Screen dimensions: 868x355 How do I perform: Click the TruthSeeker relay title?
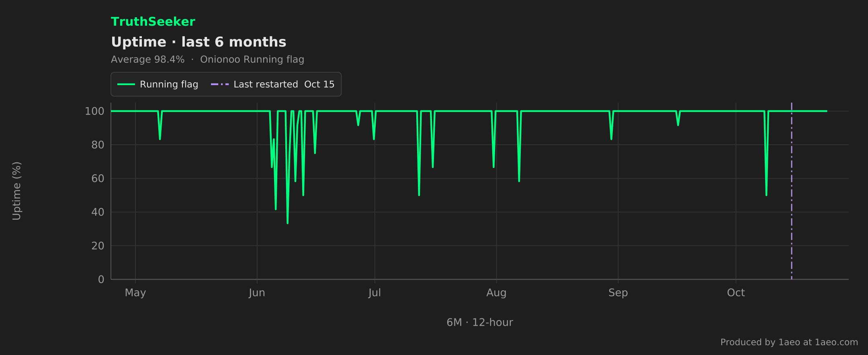point(153,22)
